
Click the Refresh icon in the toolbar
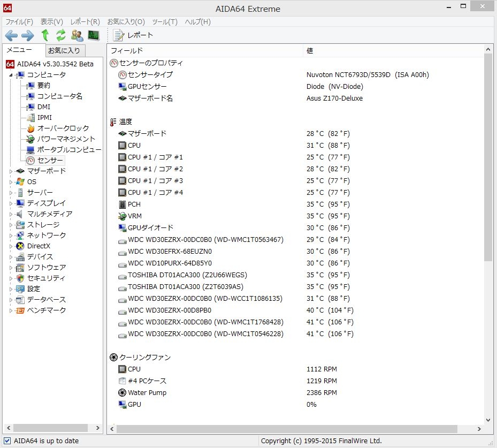pos(61,35)
